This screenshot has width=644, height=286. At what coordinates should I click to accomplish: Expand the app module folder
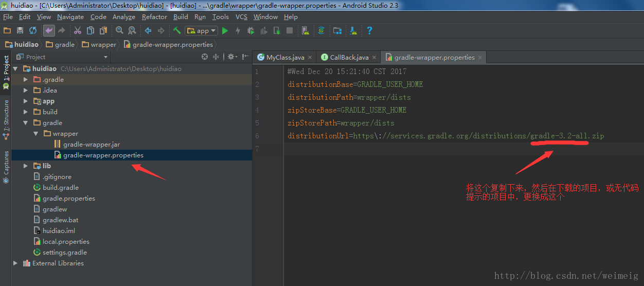click(26, 101)
